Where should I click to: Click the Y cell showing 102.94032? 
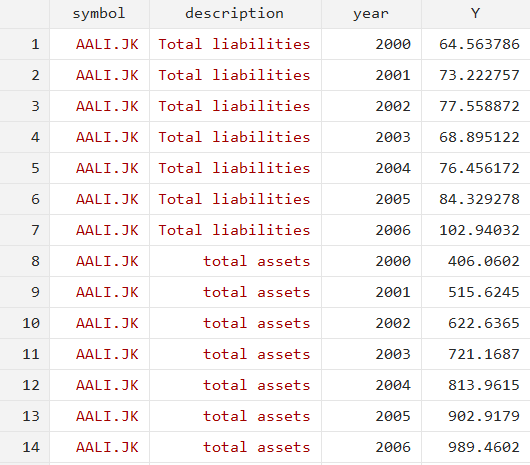[476, 230]
